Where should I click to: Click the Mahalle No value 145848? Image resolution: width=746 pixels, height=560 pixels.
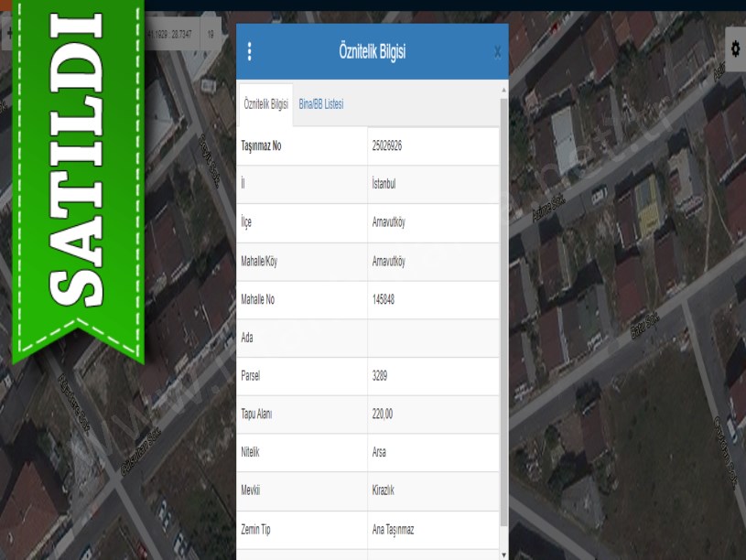coord(384,299)
